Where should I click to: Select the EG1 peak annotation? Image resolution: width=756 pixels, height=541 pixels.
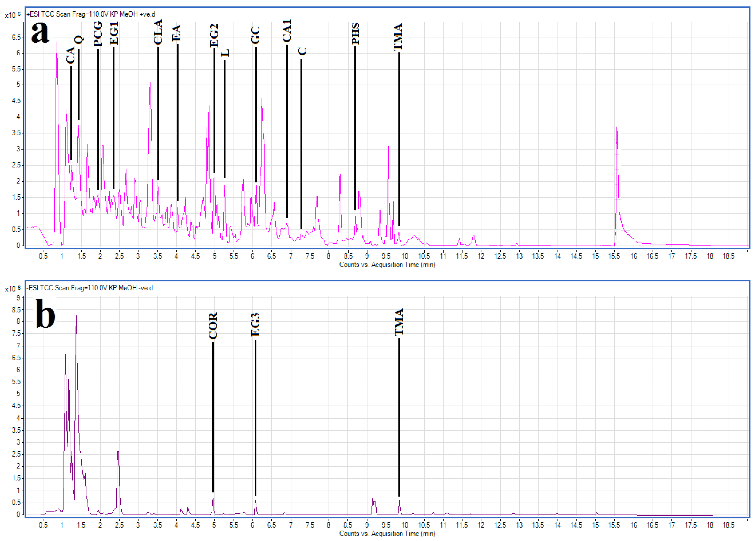pyautogui.click(x=114, y=33)
